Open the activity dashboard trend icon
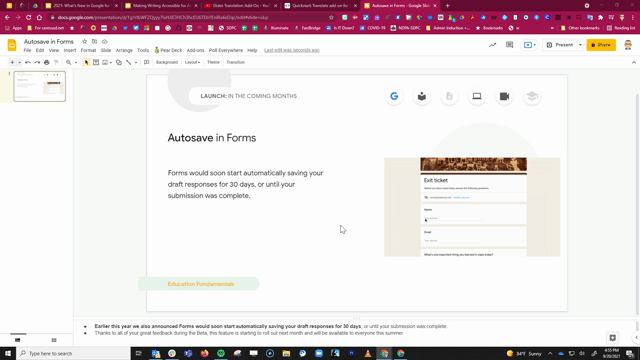Image resolution: width=640 pixels, height=360 pixels. (493, 45)
